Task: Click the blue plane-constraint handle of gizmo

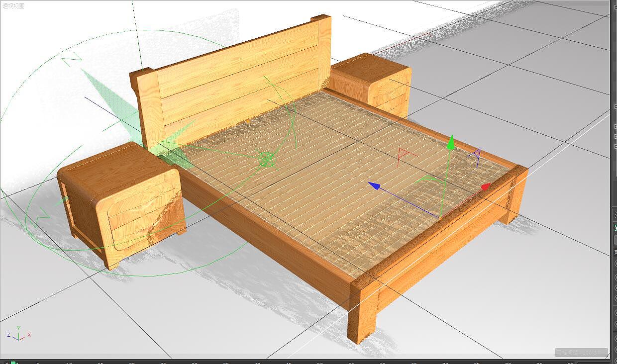Action: click(x=475, y=157)
